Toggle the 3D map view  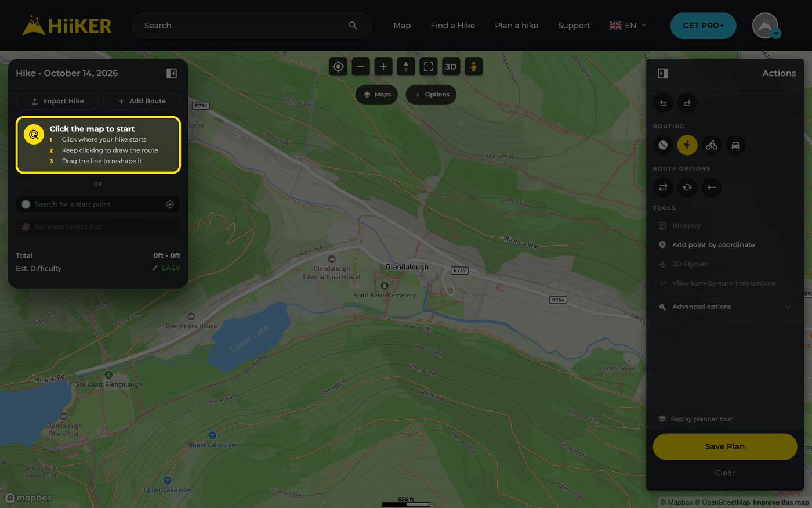[451, 67]
